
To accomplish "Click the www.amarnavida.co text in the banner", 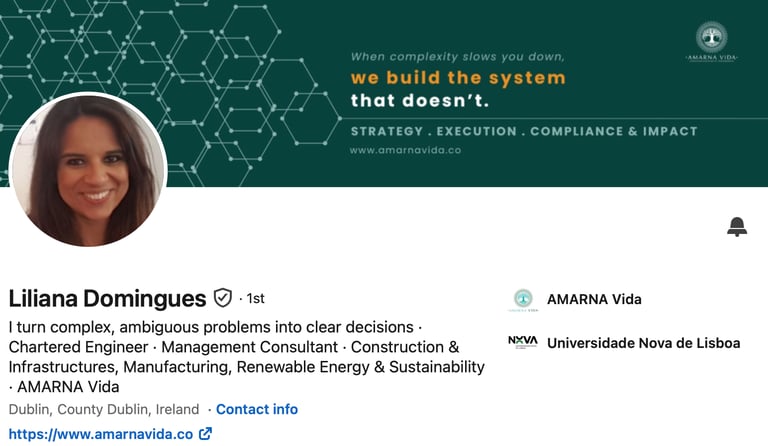I will [406, 150].
